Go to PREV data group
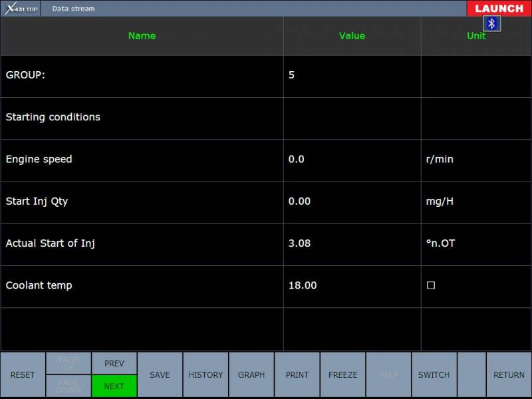Viewport: 532px width, 399px height. click(114, 363)
